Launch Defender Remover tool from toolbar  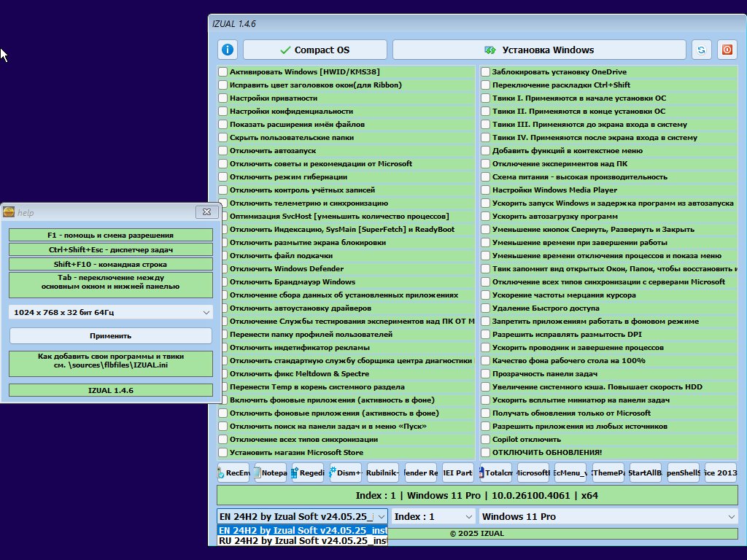421,472
